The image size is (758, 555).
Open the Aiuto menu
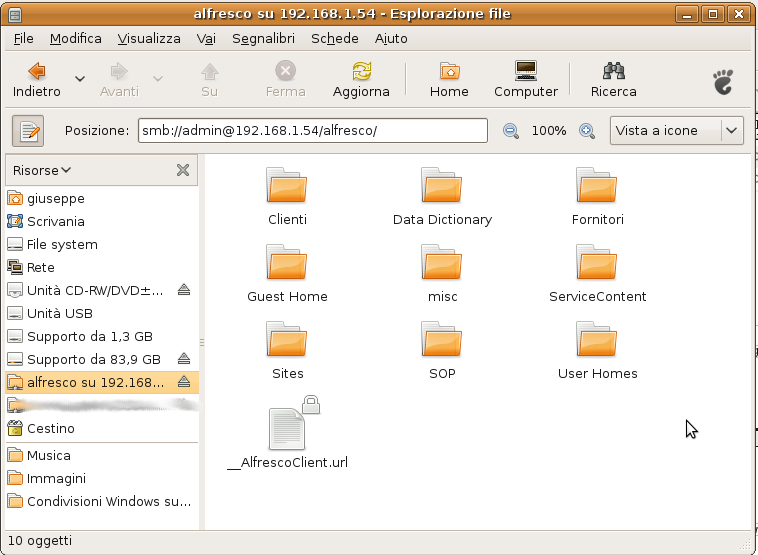(x=391, y=39)
